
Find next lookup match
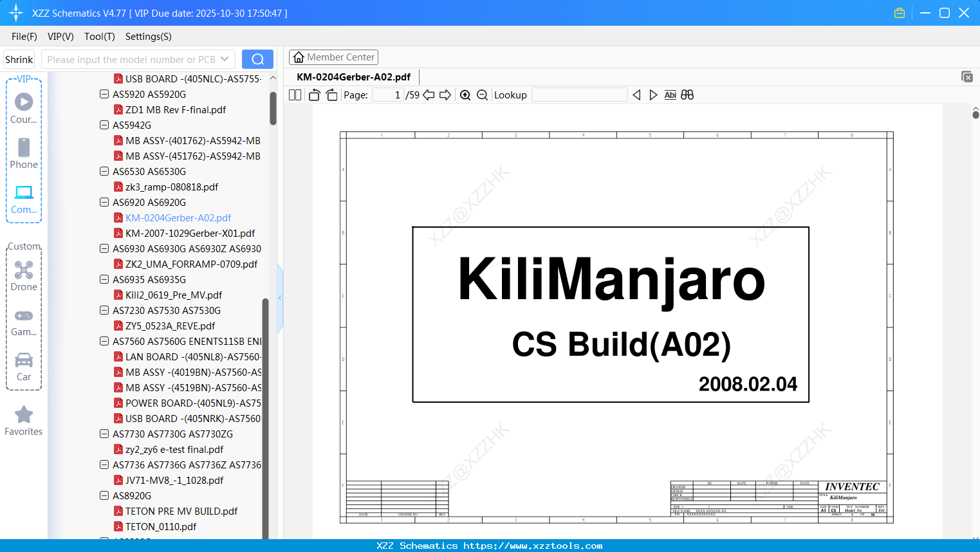[x=653, y=95]
